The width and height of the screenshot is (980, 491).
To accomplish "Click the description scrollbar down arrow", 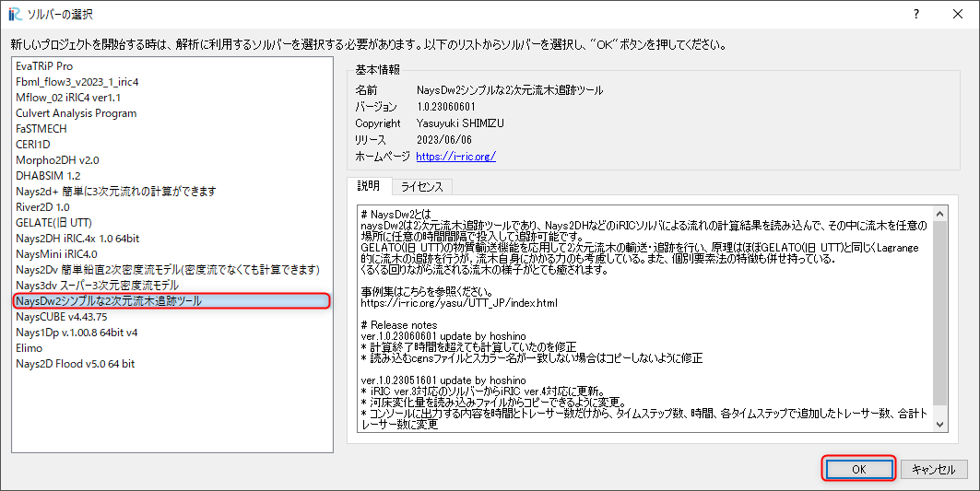I will (940, 424).
